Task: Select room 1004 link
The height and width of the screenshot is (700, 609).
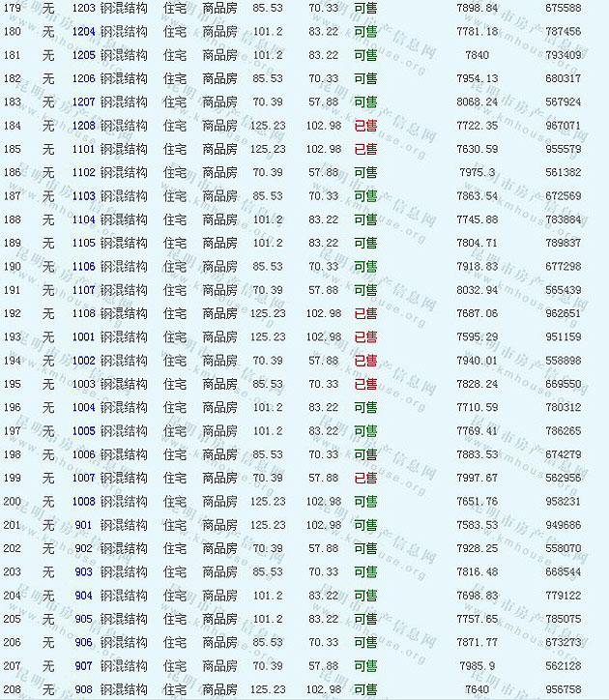Action: coord(84,408)
